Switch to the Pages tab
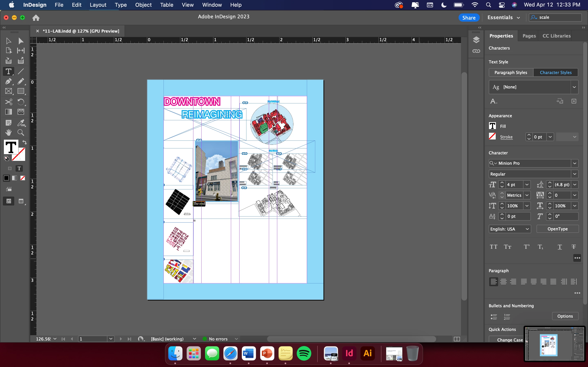The width and height of the screenshot is (588, 367). pos(529,36)
